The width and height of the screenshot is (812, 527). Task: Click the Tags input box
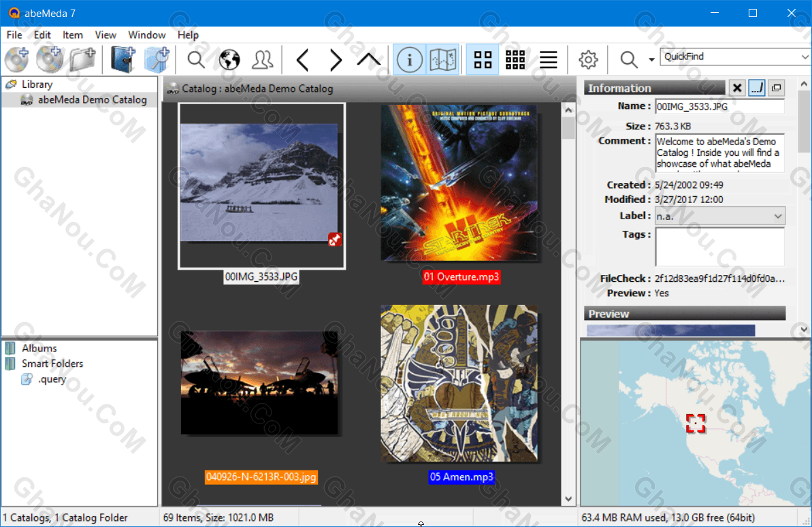(719, 247)
